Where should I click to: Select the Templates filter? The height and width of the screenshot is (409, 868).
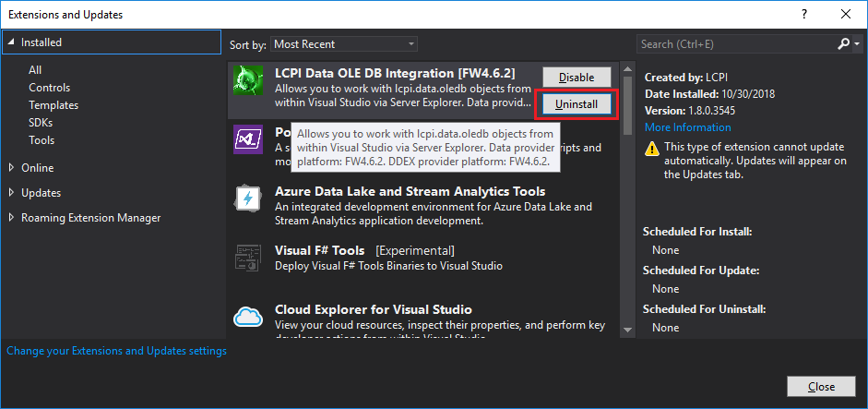[54, 105]
